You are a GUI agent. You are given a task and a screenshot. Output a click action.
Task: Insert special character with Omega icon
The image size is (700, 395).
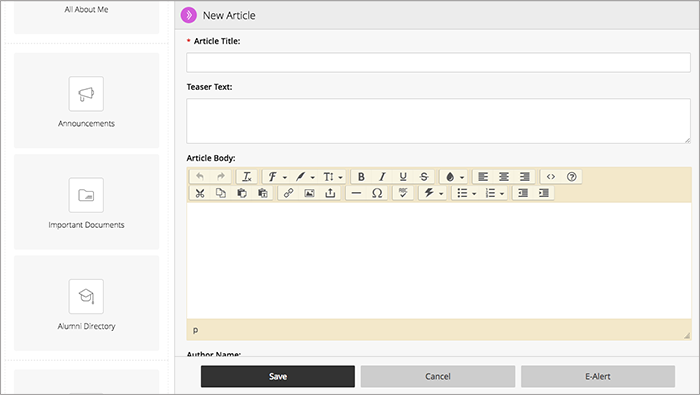(377, 193)
